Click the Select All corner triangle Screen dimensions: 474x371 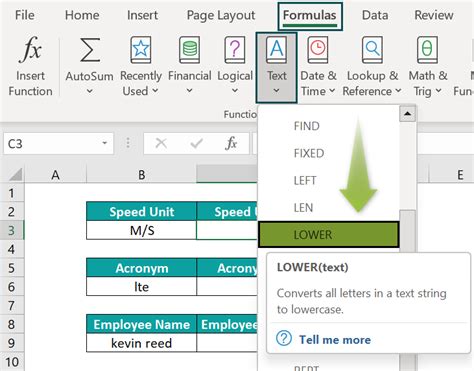(15, 174)
